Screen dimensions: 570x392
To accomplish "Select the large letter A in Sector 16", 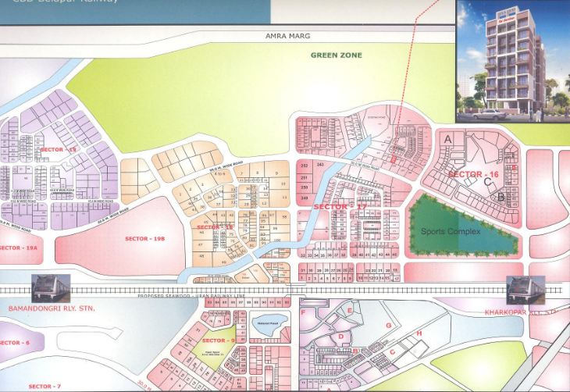I will (448, 139).
